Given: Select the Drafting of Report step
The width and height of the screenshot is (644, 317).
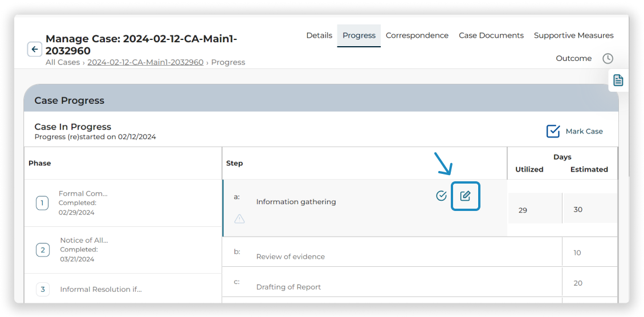Looking at the screenshot, I should 288,287.
